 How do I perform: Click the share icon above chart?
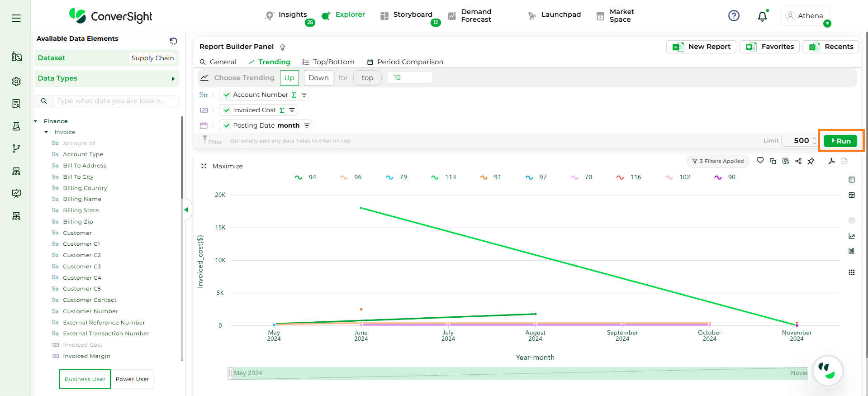point(798,161)
